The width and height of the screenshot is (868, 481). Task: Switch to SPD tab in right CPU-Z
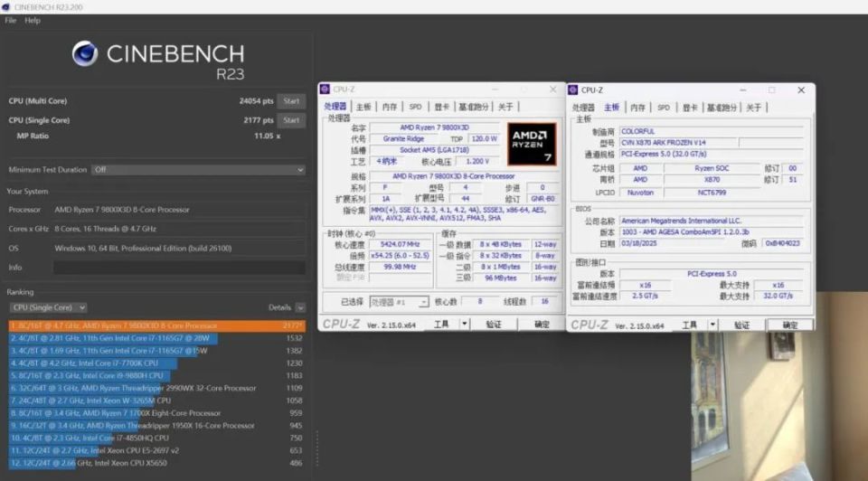coord(663,108)
